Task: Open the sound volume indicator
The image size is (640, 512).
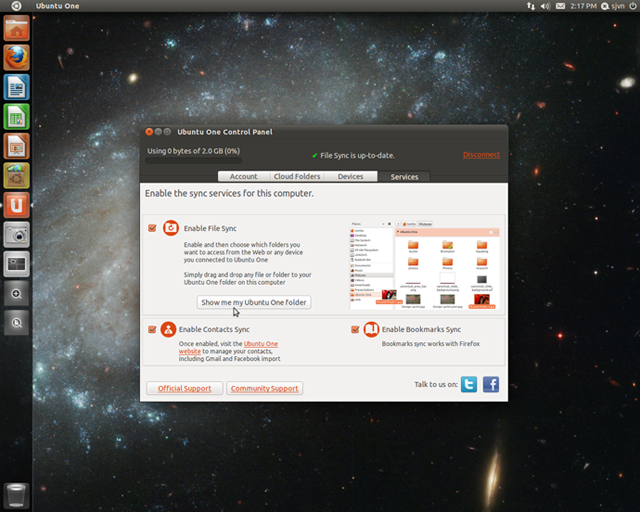Action: coord(545,6)
